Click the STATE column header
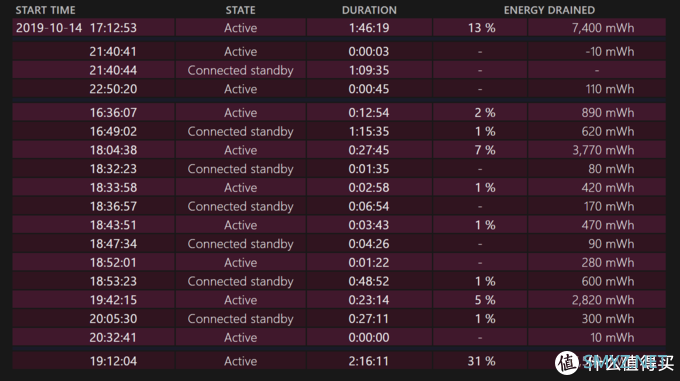The height and width of the screenshot is (381, 680). (x=240, y=10)
